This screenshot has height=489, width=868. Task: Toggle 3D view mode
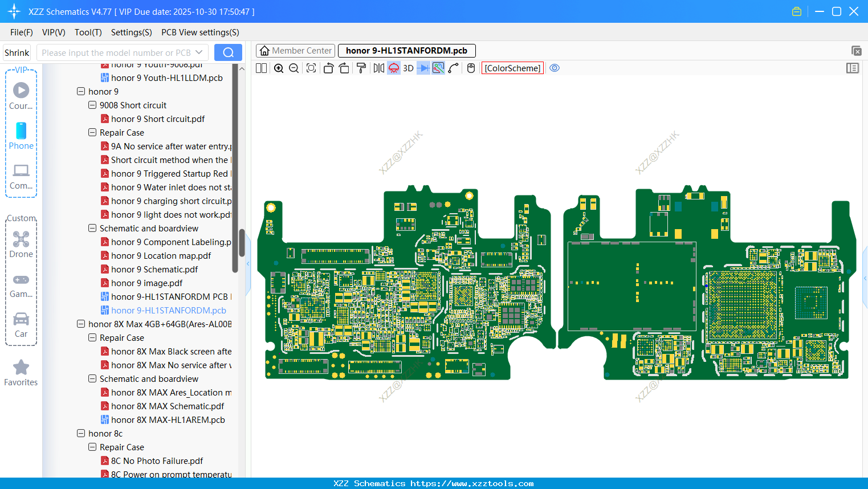(x=408, y=68)
